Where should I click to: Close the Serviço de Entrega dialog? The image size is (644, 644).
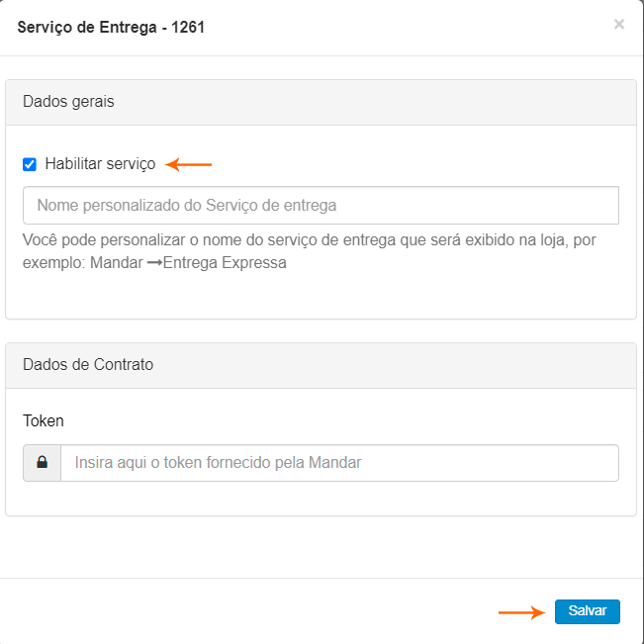(618, 25)
